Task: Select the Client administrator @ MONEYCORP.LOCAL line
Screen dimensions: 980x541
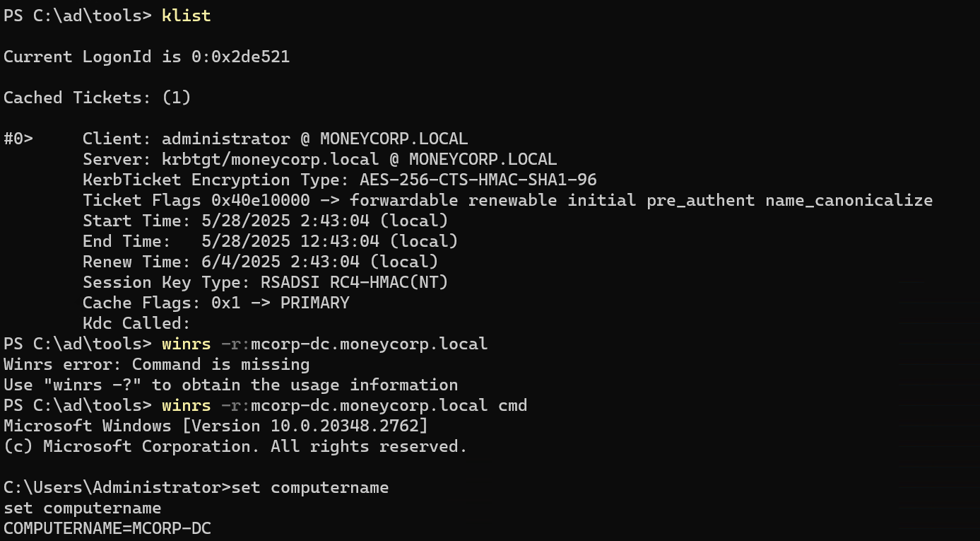Action: coord(275,139)
